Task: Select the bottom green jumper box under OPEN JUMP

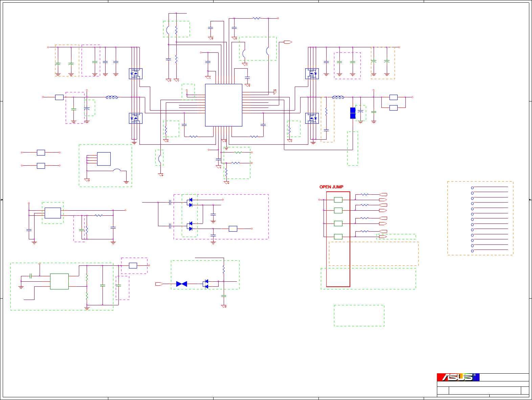Action: (338, 237)
